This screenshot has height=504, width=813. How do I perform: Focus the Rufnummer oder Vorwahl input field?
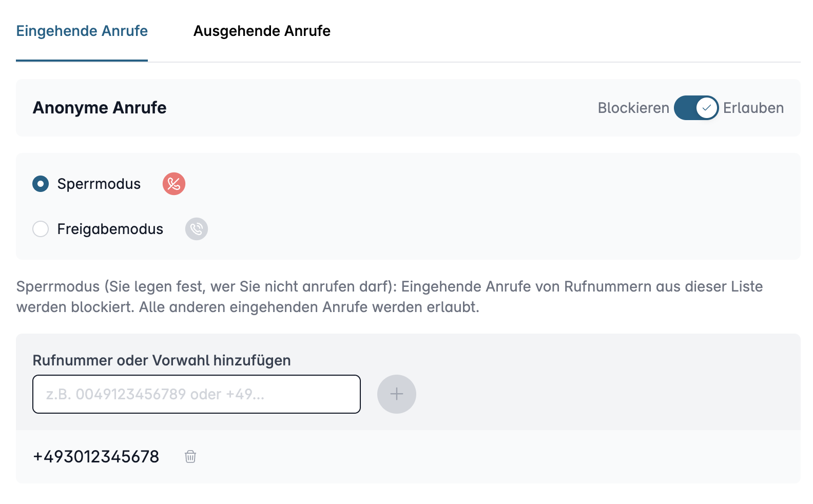pyautogui.click(x=197, y=394)
